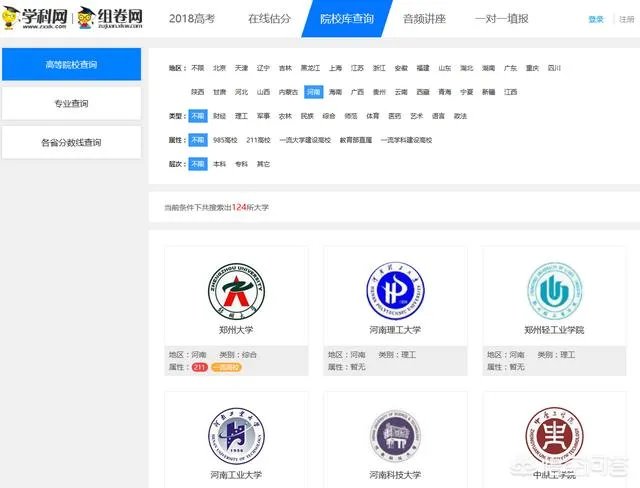
Task: Click the 学科网 logo in header
Action: click(x=34, y=18)
